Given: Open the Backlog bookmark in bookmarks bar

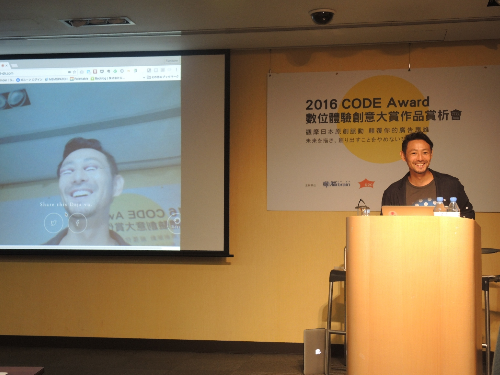Looking at the screenshot, I should 108,78.
